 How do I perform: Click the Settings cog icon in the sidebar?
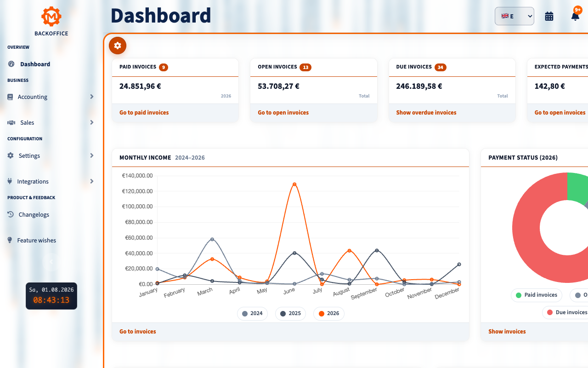[x=11, y=156]
